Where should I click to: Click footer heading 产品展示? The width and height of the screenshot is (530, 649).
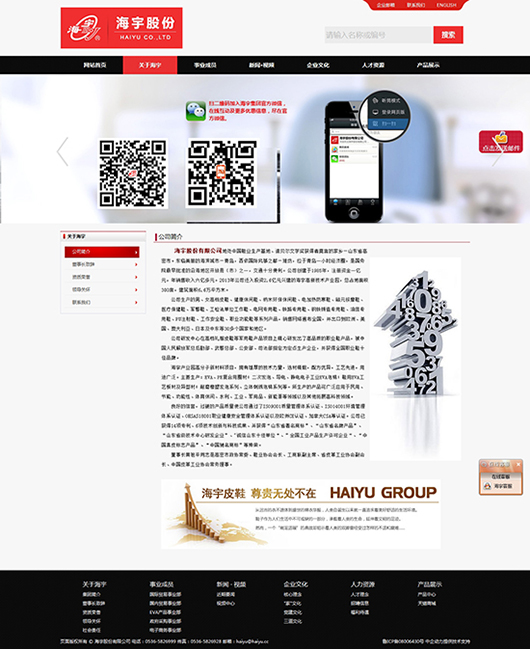coord(430,584)
